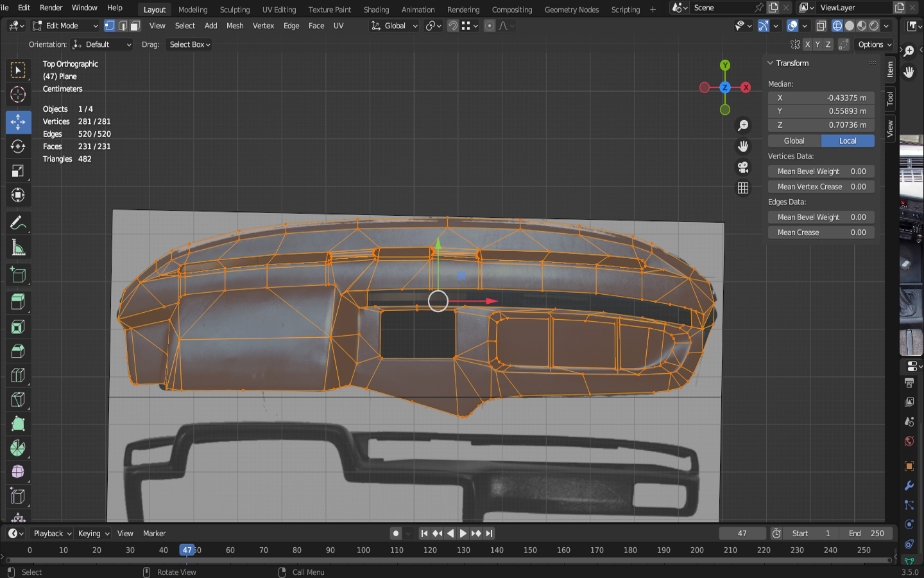Toggle viewport gizmos visibility
This screenshot has height=578, width=924.
(764, 26)
